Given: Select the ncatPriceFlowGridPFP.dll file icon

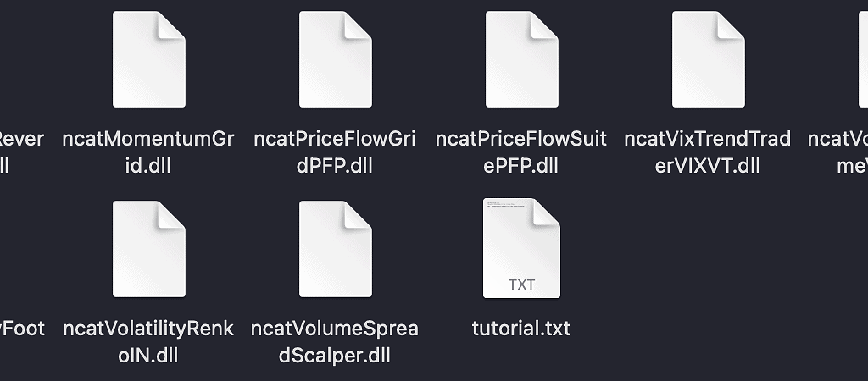Looking at the screenshot, I should pyautogui.click(x=336, y=59).
